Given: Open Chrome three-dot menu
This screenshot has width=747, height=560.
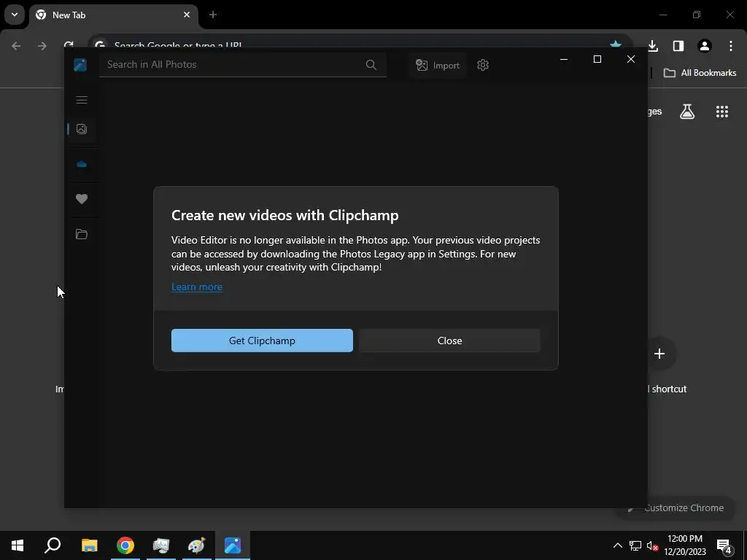Looking at the screenshot, I should [x=731, y=46].
